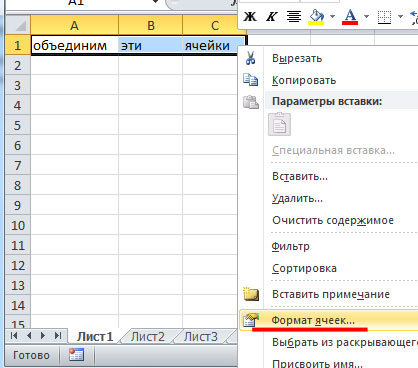Go to last sheet navigation arrow
The width and height of the screenshot is (418, 368).
coord(58,336)
